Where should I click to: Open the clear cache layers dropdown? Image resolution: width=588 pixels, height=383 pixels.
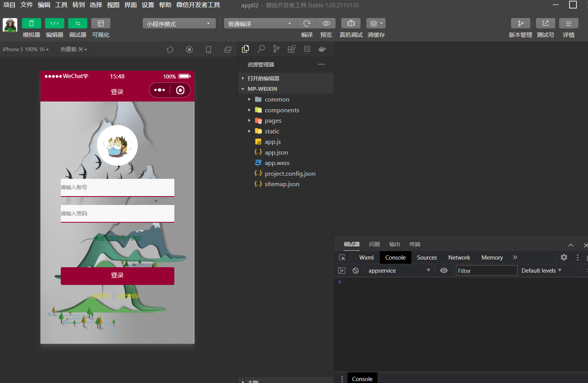click(376, 23)
